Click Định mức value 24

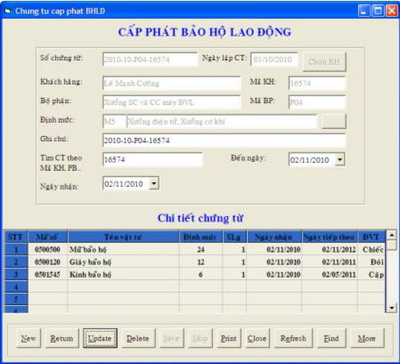click(201, 249)
